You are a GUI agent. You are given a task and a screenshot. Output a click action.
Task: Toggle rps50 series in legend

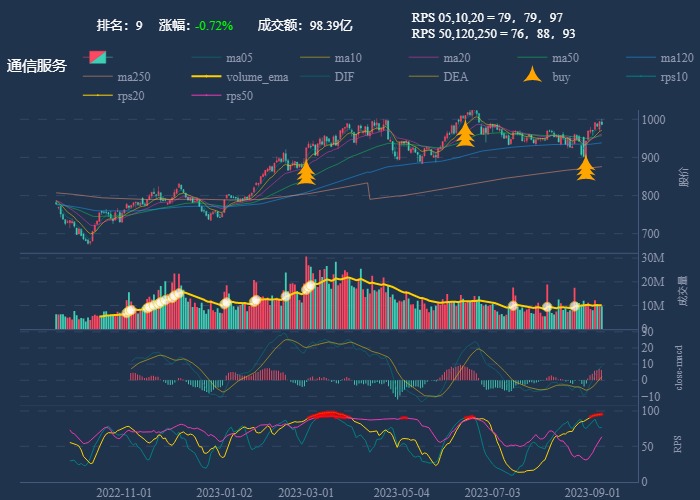click(x=207, y=97)
